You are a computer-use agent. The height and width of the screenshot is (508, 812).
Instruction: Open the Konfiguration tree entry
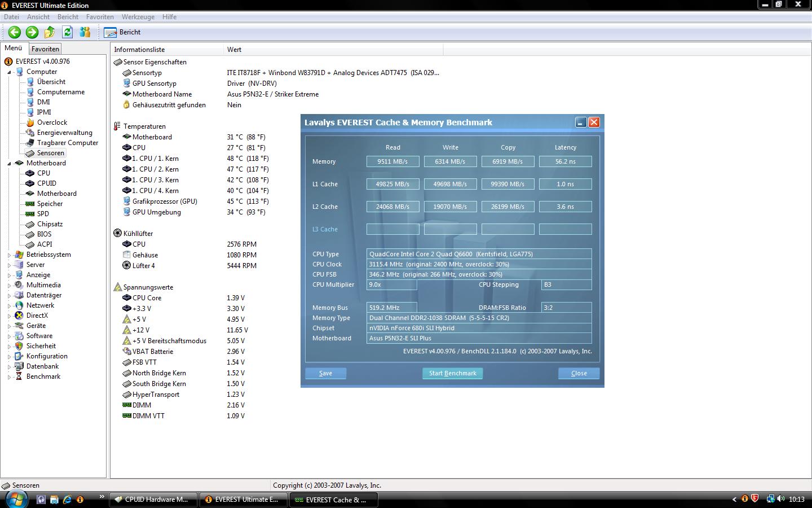(x=47, y=356)
